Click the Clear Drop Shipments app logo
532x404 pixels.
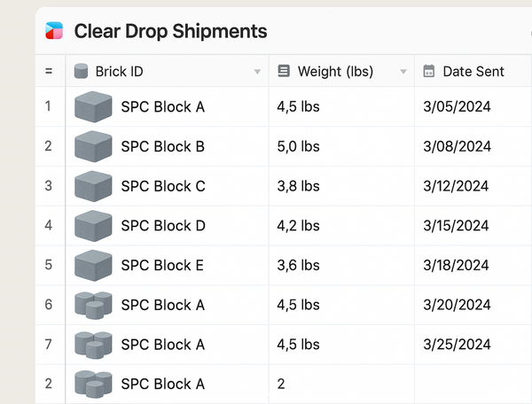click(54, 32)
